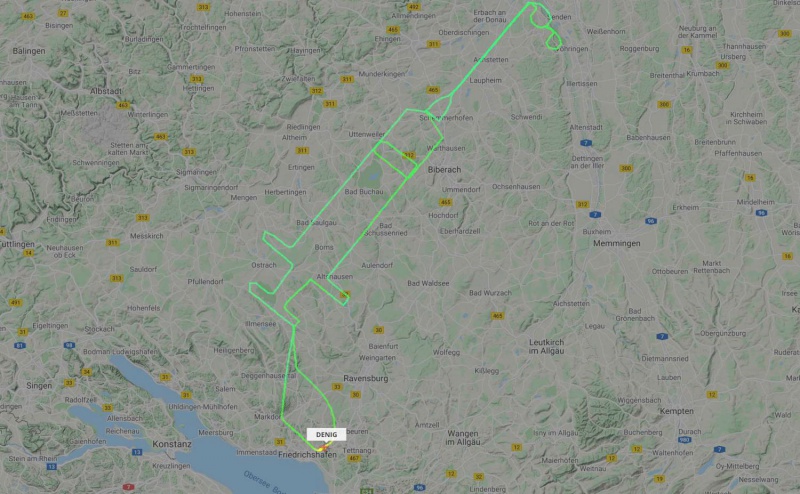The width and height of the screenshot is (800, 494).
Task: Click the 980 road shield near Durach
Action: pos(685,439)
